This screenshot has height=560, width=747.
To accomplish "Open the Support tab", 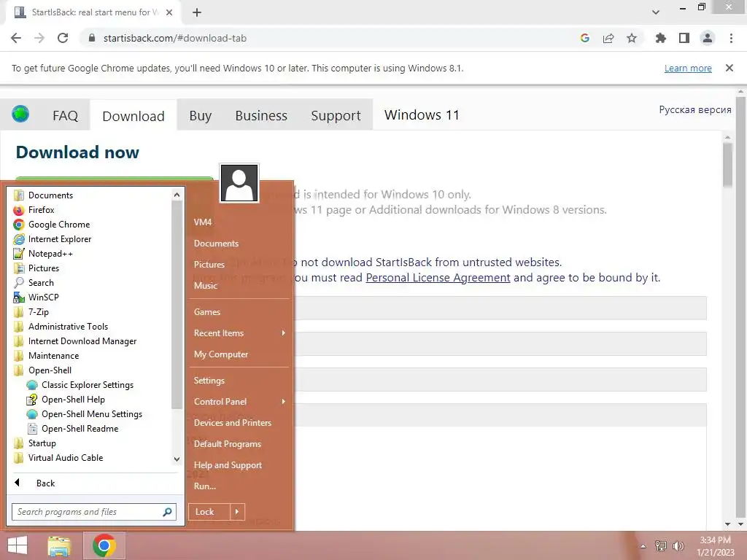I will click(x=336, y=116).
